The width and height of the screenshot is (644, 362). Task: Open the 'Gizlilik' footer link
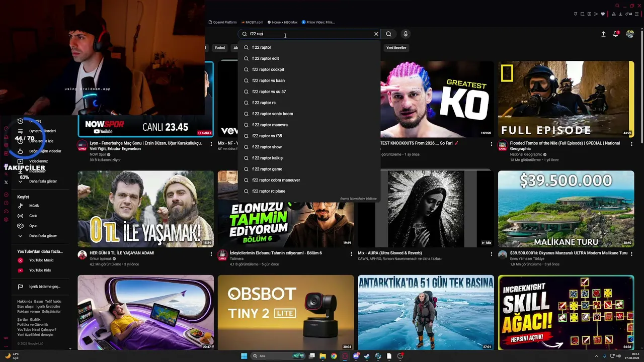[35, 320]
